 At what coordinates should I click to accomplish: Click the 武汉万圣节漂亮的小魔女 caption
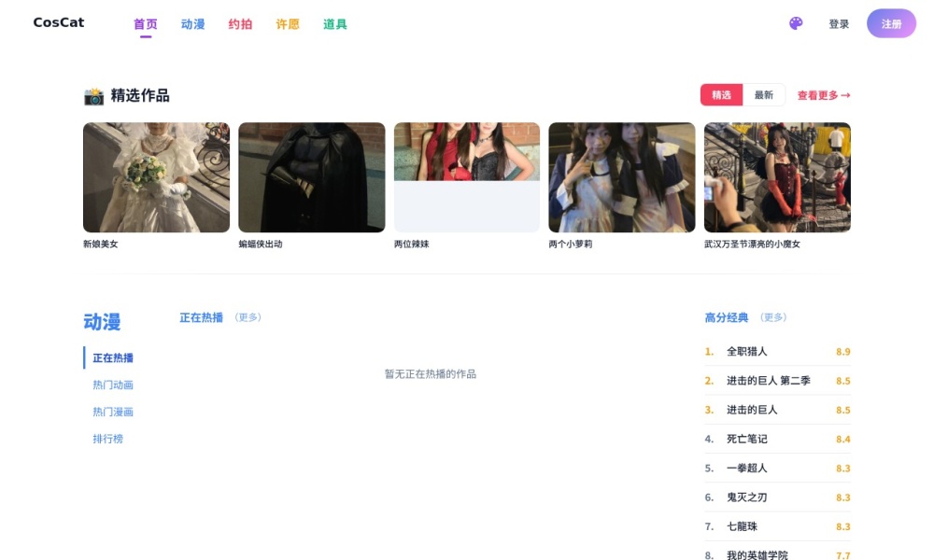752,244
